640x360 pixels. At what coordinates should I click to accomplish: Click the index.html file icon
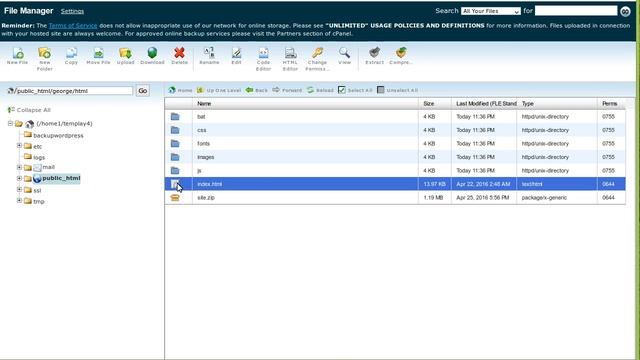click(175, 184)
